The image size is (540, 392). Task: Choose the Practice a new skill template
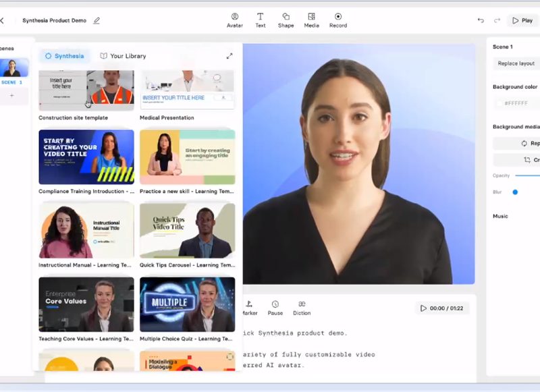(x=188, y=157)
